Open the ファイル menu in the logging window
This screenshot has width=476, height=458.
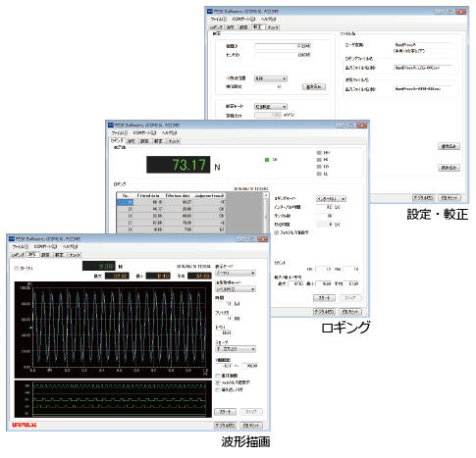pos(120,133)
